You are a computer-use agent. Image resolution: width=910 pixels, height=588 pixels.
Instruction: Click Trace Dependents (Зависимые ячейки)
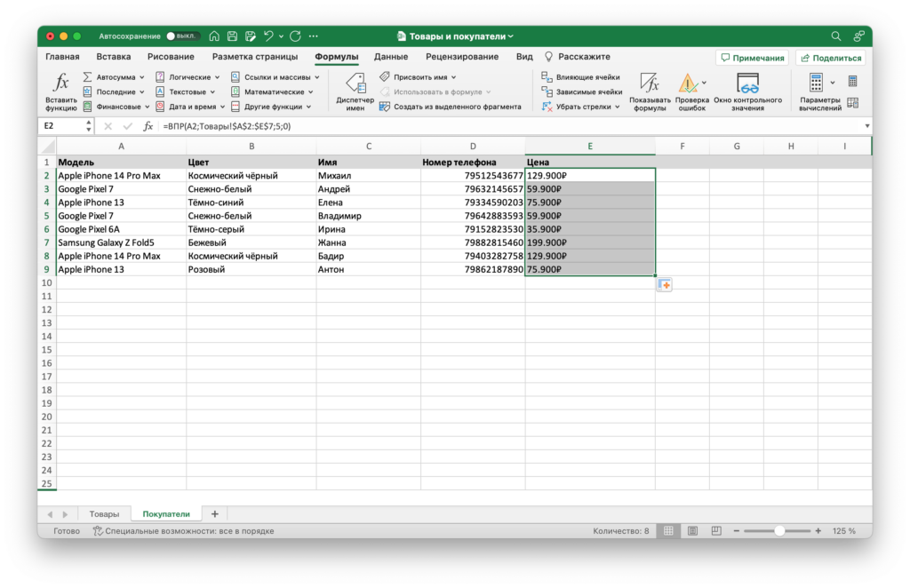tap(581, 91)
